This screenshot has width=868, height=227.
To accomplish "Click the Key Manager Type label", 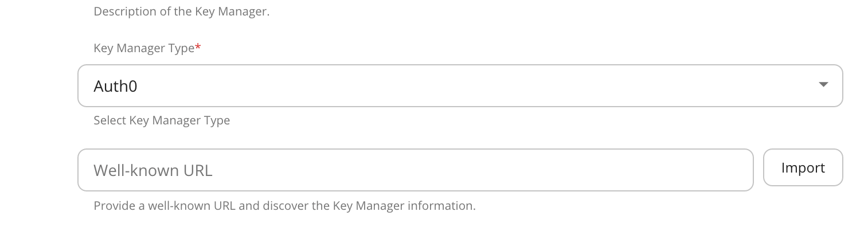I will (144, 48).
